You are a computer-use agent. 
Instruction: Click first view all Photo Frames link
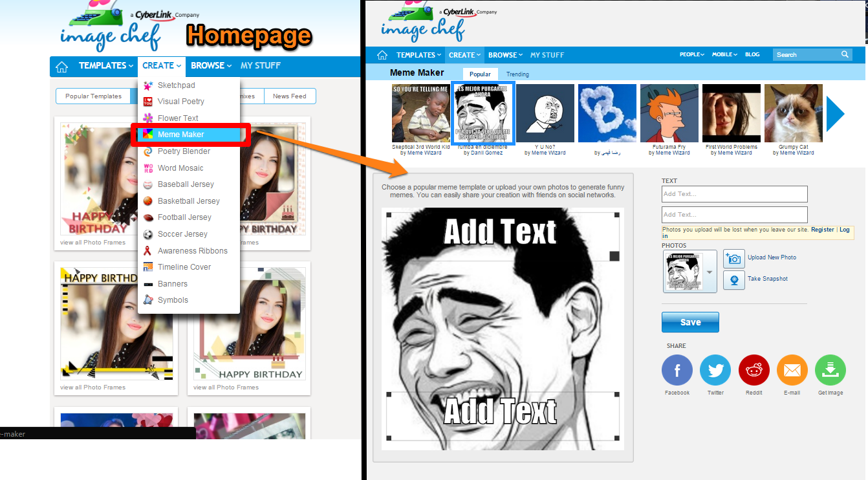click(x=92, y=243)
